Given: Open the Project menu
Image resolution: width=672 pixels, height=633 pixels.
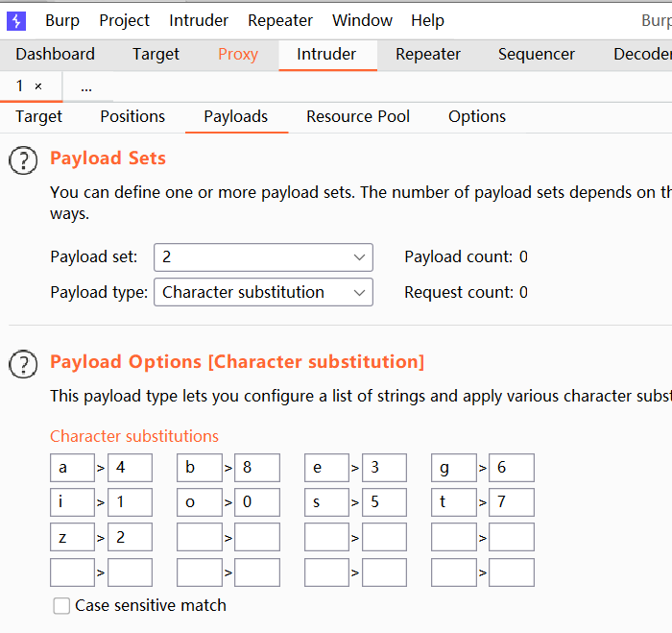Looking at the screenshot, I should click(x=125, y=20).
